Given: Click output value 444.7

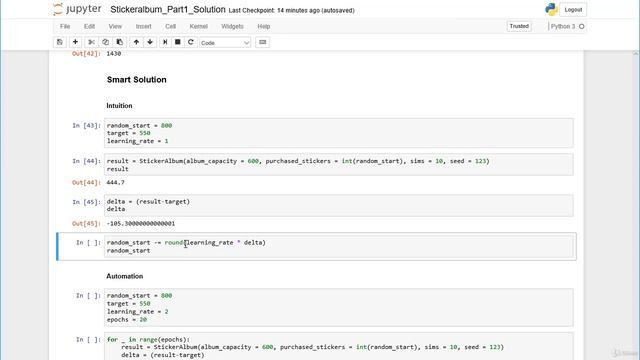Looking at the screenshot, I should 116,182.
